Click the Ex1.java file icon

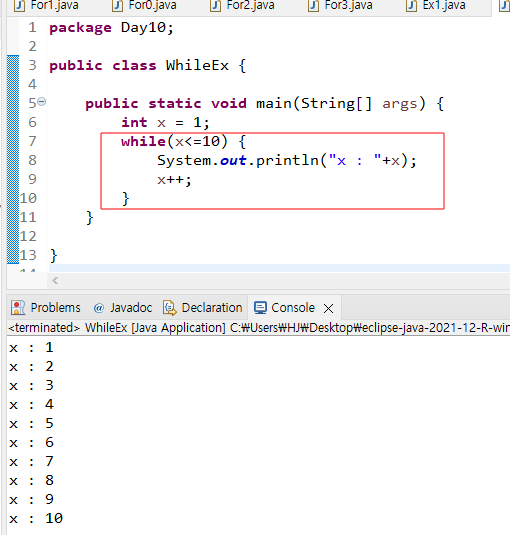[411, 5]
